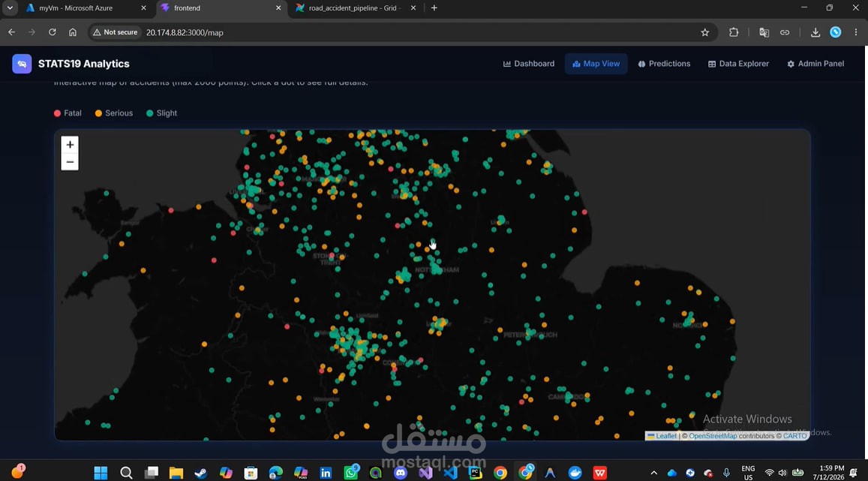Click the STATS19 Analytics logo icon
Image resolution: width=868 pixels, height=481 pixels.
22,64
